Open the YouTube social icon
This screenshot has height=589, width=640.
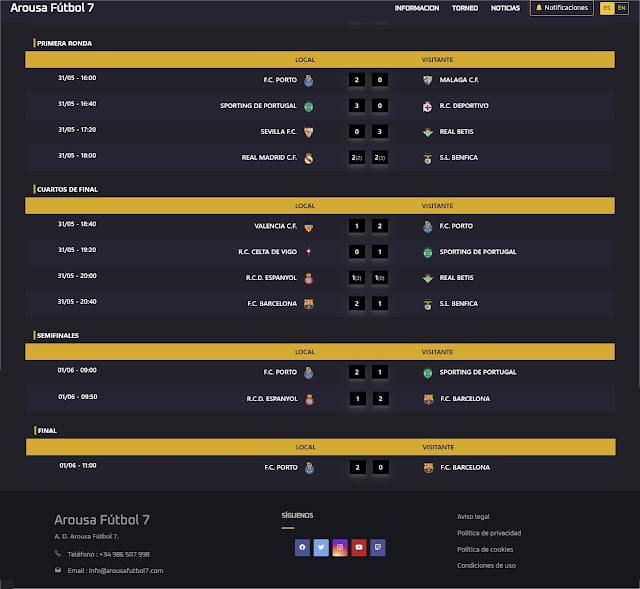359,547
